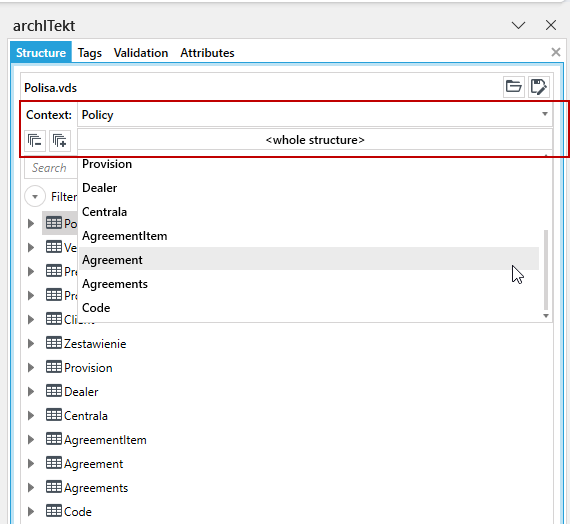This screenshot has height=524, width=570.
Task: Choose <whole structure> in dropdown list
Action: tap(315, 140)
